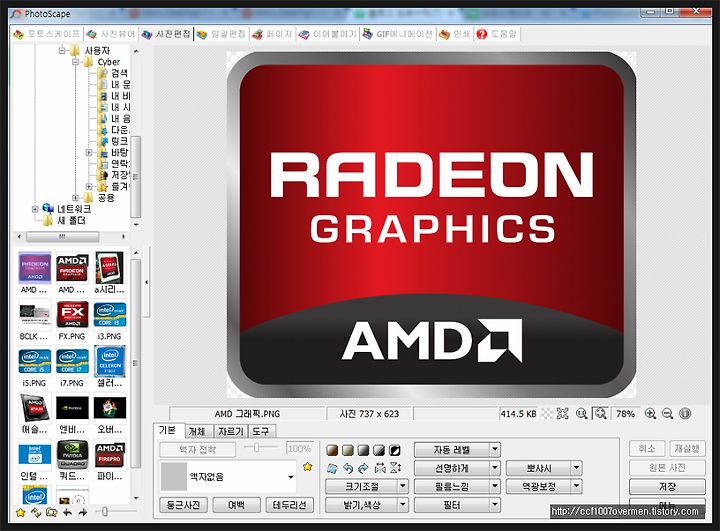
Task: Select the i3.PNG thumbnail
Action: click(110, 320)
